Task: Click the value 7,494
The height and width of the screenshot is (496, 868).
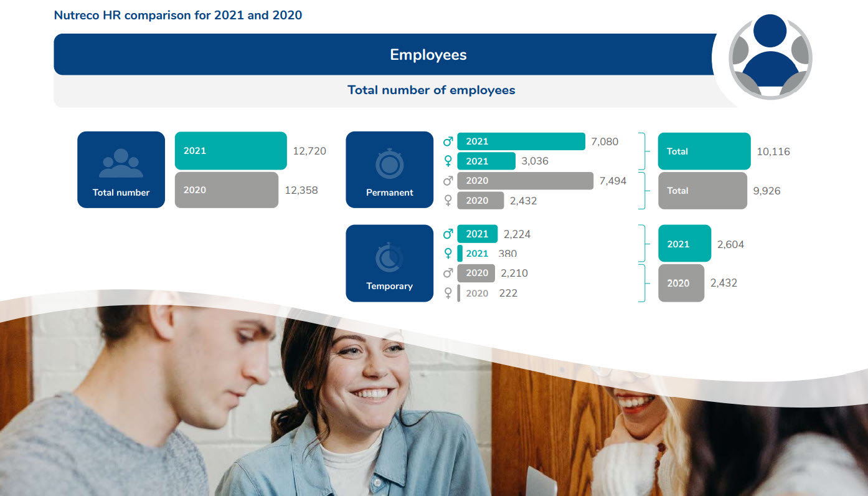Action: (613, 181)
